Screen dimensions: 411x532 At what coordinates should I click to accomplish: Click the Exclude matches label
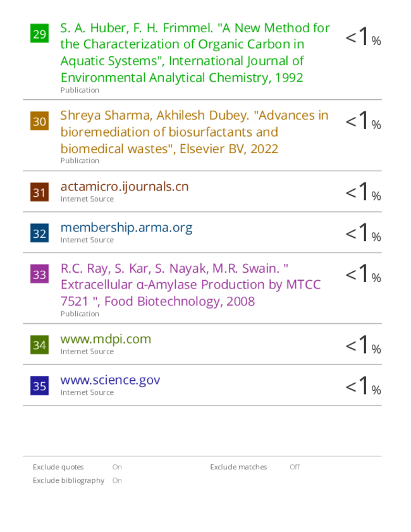pyautogui.click(x=238, y=467)
